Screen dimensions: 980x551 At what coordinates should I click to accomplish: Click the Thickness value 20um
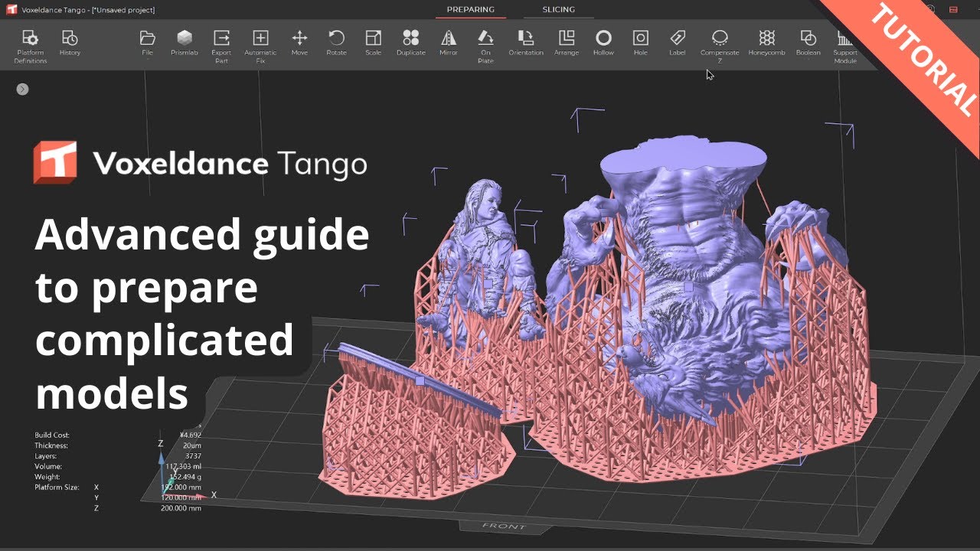pos(191,445)
